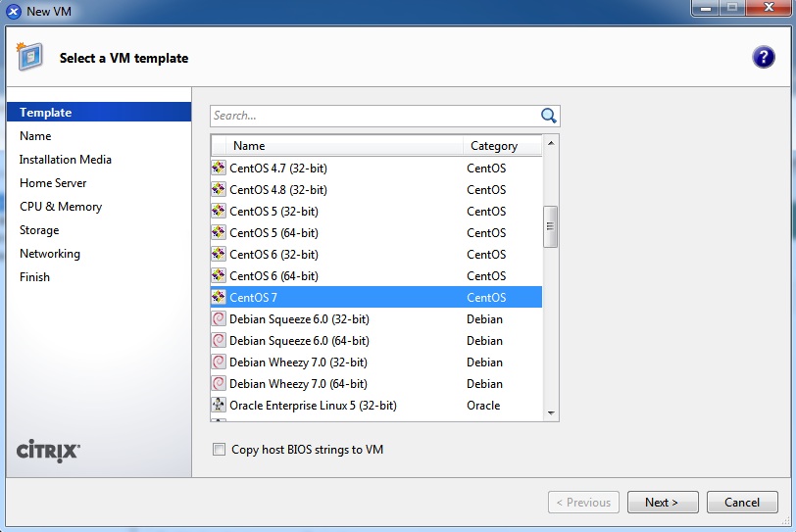This screenshot has height=532, width=796.
Task: Select the Debian Wheezy 7.0 (32-bit) name
Action: tap(298, 363)
